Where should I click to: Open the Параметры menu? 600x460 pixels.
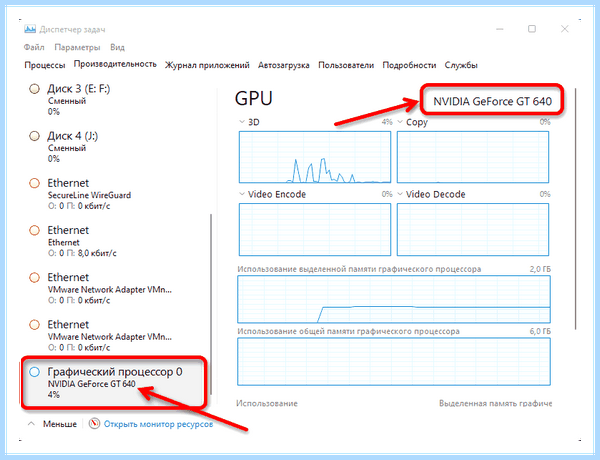click(77, 47)
